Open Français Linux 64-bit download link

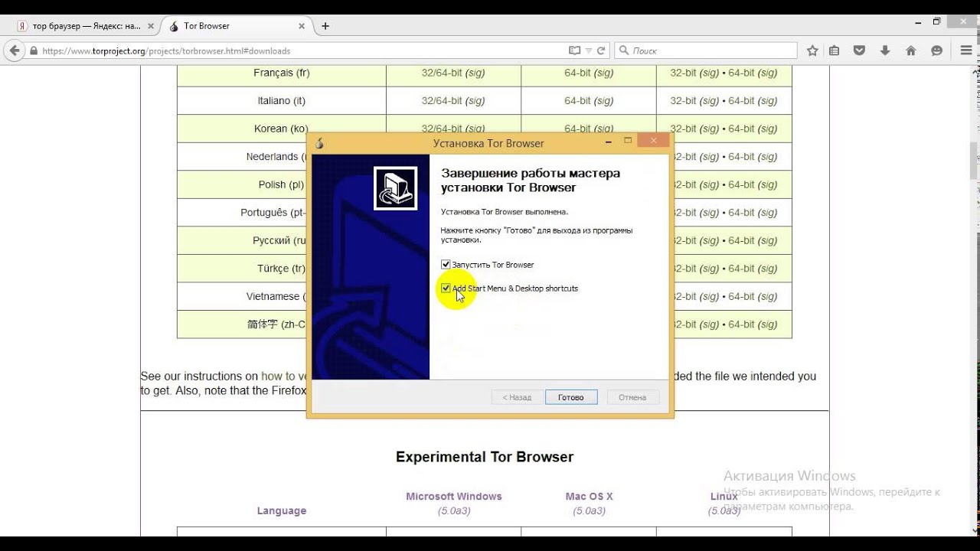pyautogui.click(x=741, y=73)
